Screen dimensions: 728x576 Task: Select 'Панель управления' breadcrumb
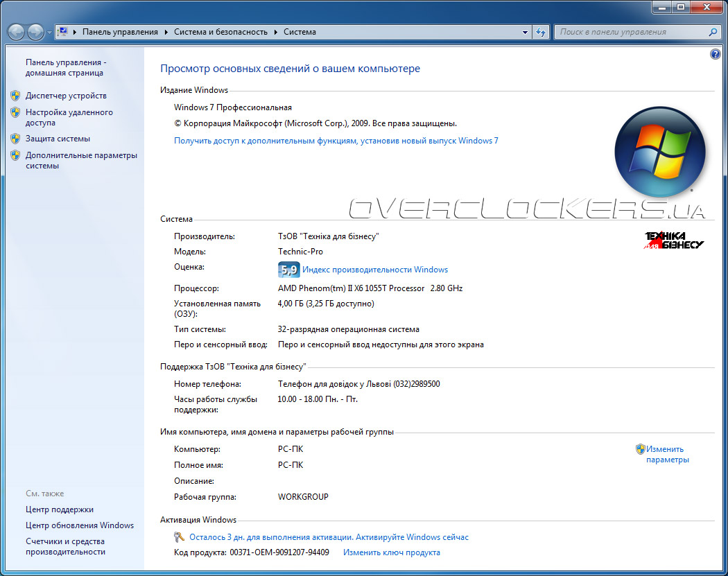click(120, 32)
